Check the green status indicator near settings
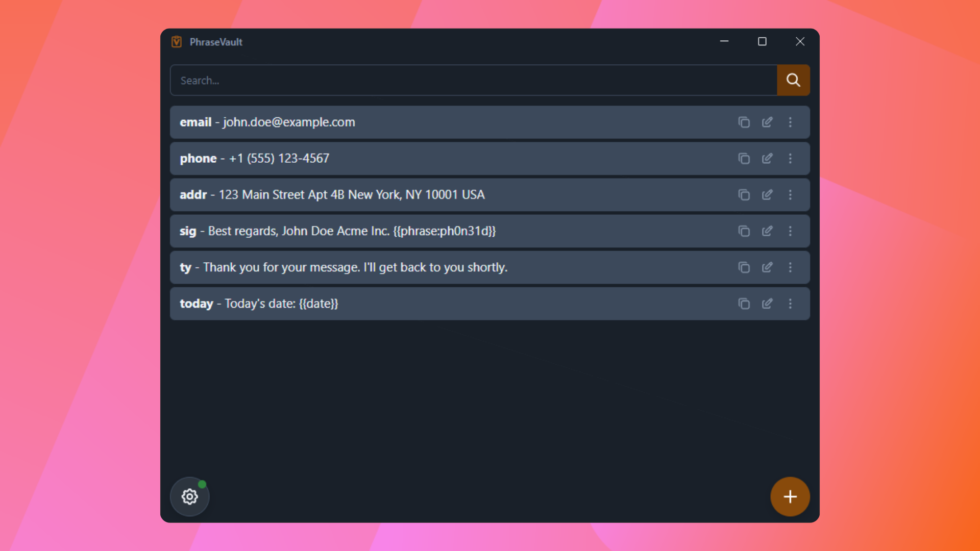 point(201,483)
